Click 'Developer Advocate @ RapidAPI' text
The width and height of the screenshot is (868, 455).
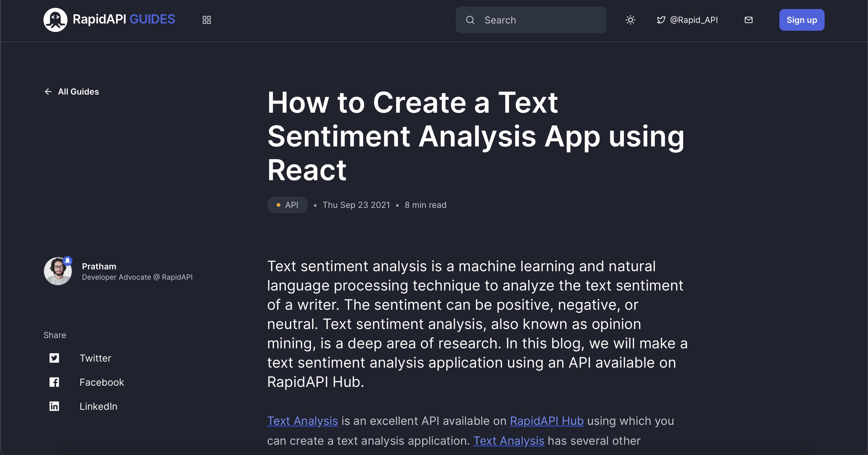click(x=137, y=277)
